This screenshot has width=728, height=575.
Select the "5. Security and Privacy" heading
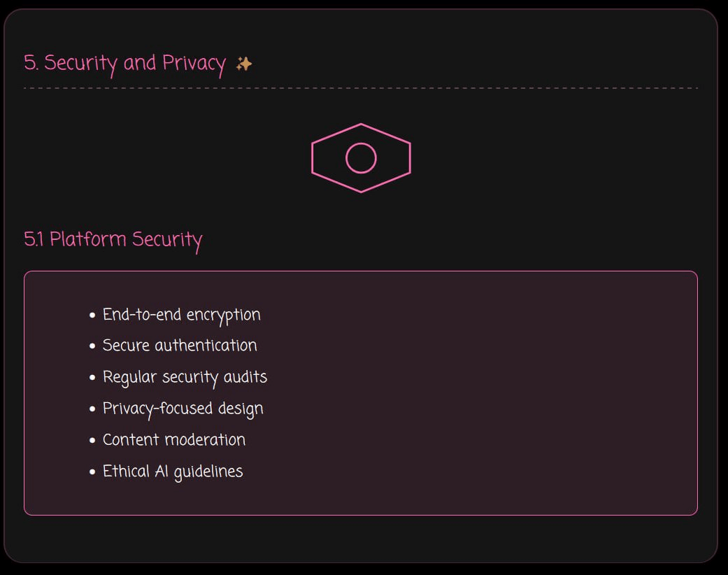point(124,64)
